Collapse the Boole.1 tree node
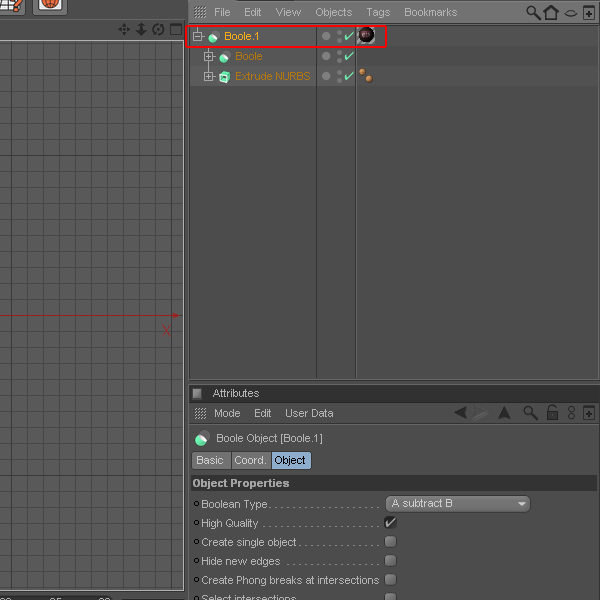Viewport: 600px width, 600px height. pyautogui.click(x=197, y=36)
